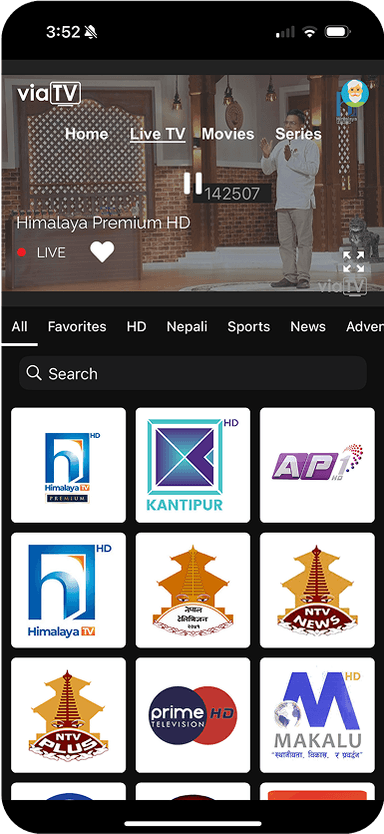Open the Makalu HD channel

click(x=317, y=715)
